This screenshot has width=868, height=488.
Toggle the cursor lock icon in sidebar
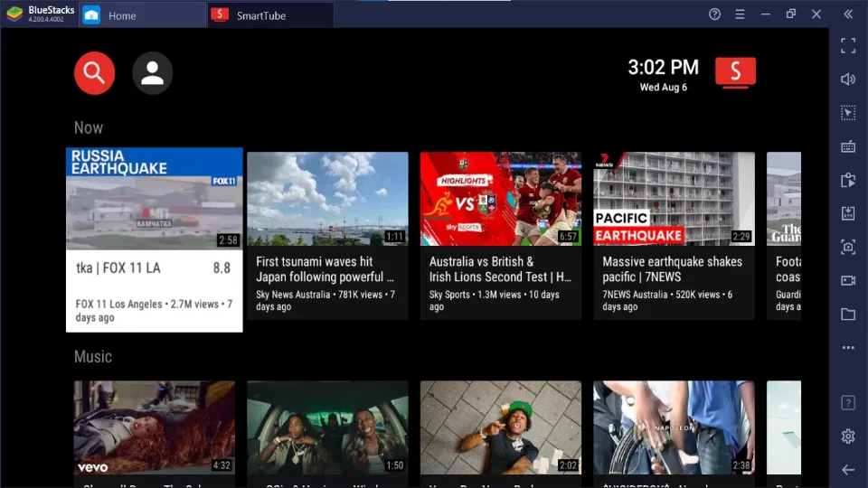pos(848,113)
